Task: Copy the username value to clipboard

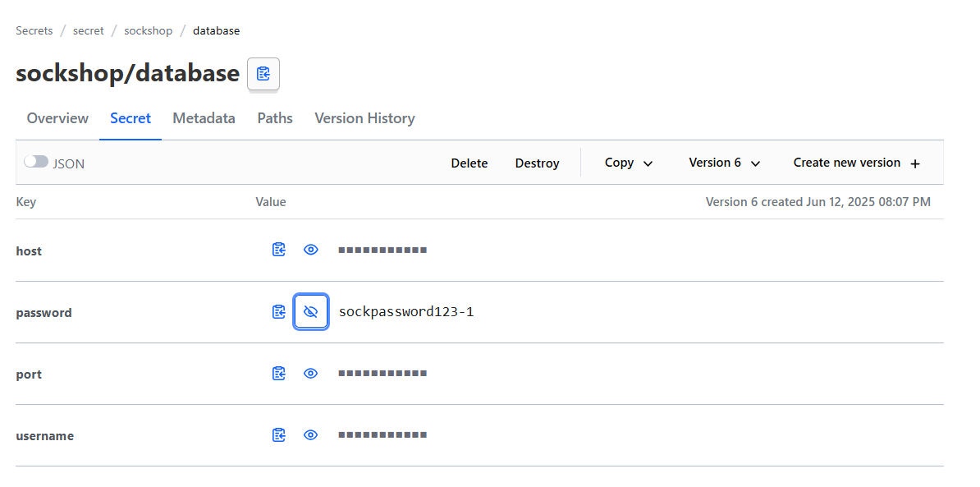Action: (x=279, y=435)
